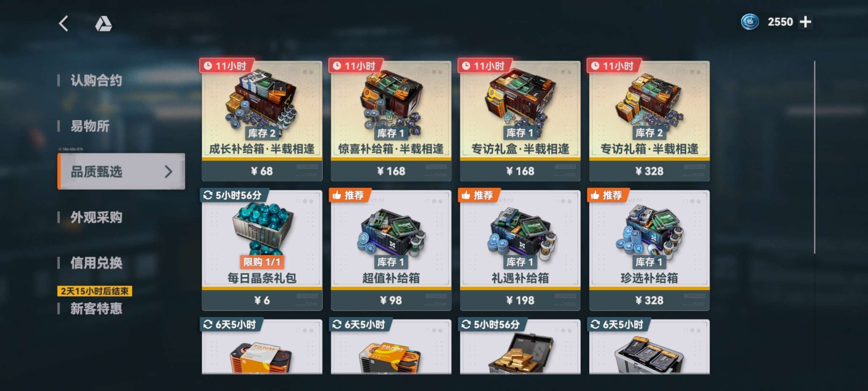
Task: Buy 超值补给箱 for ¥98
Action: point(391,300)
